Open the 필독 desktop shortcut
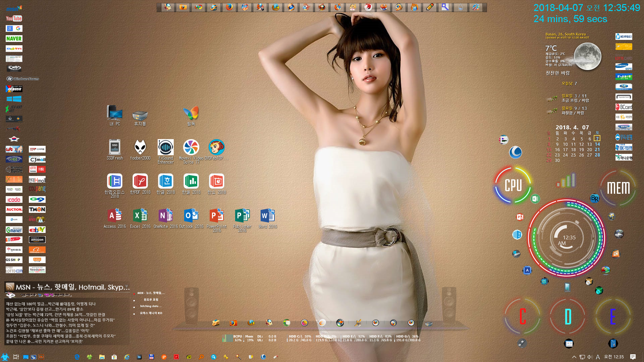 (x=191, y=116)
